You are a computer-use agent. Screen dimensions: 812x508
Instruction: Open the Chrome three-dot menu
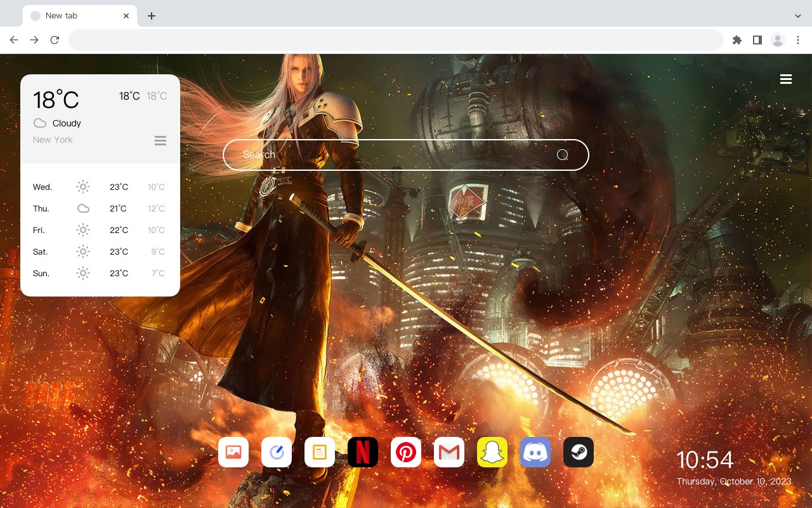tap(798, 40)
